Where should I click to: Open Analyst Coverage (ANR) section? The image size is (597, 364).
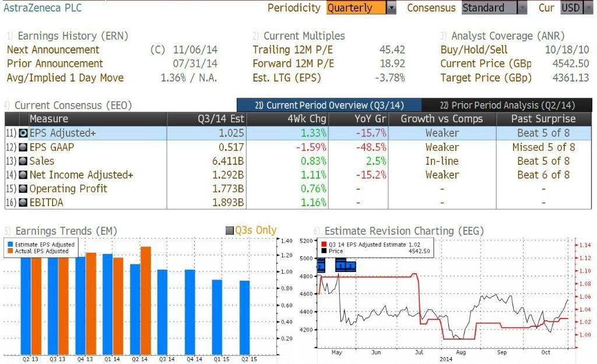508,36
